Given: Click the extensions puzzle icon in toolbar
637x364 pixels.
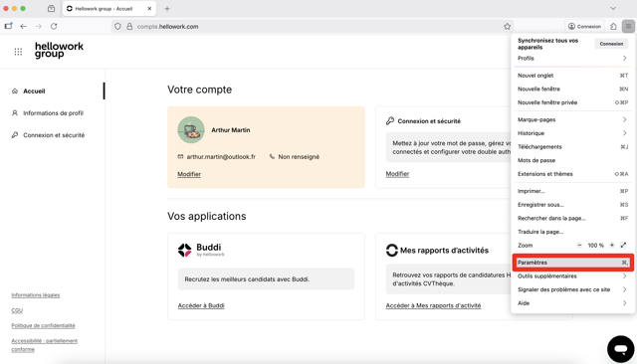Looking at the screenshot, I should [613, 27].
